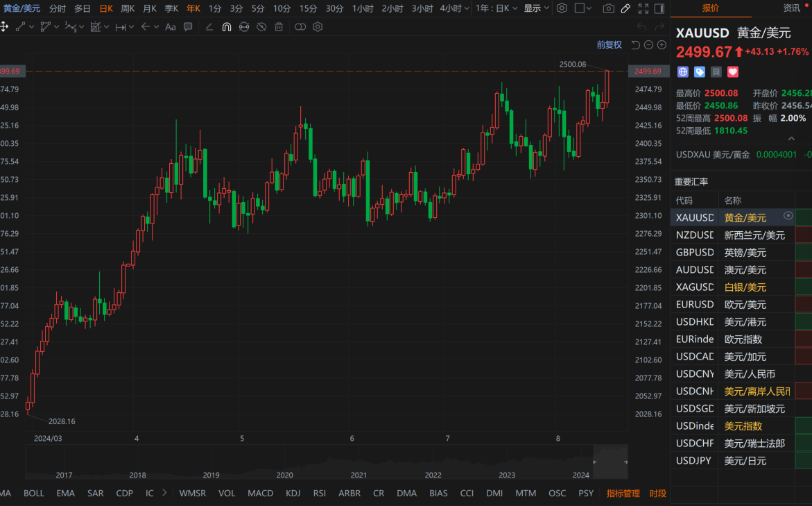Open the 资讯 news tab
Screen dimensions: 812x506
tap(791, 8)
